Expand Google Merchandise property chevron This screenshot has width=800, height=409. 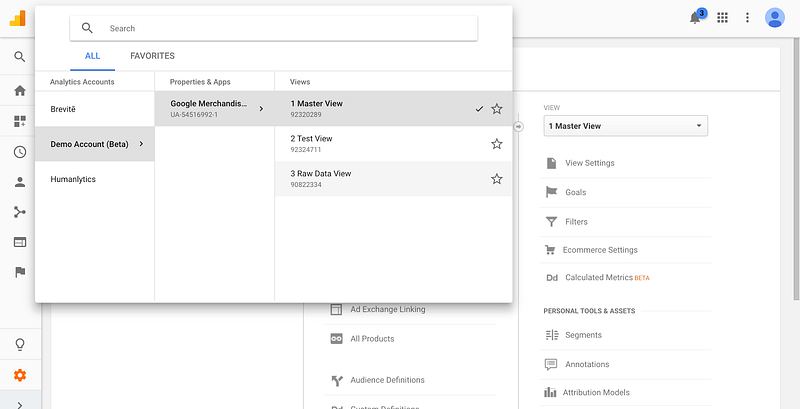[261, 109]
